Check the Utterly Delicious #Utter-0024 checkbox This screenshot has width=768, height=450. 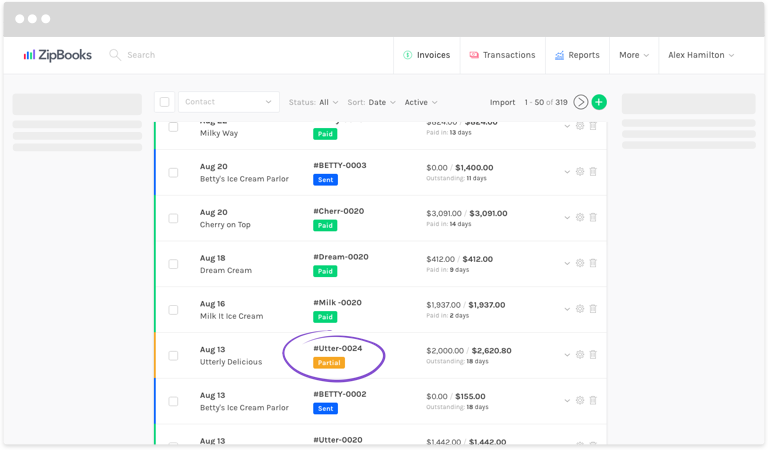(173, 356)
